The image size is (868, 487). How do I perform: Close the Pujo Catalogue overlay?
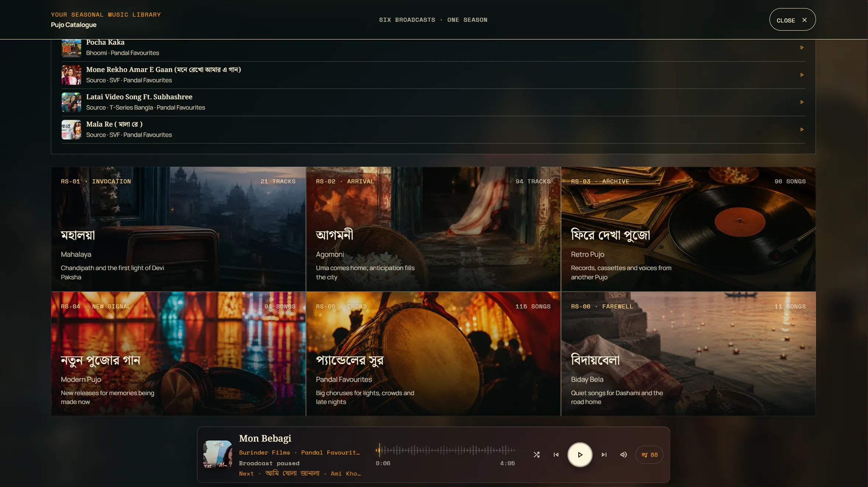[792, 20]
